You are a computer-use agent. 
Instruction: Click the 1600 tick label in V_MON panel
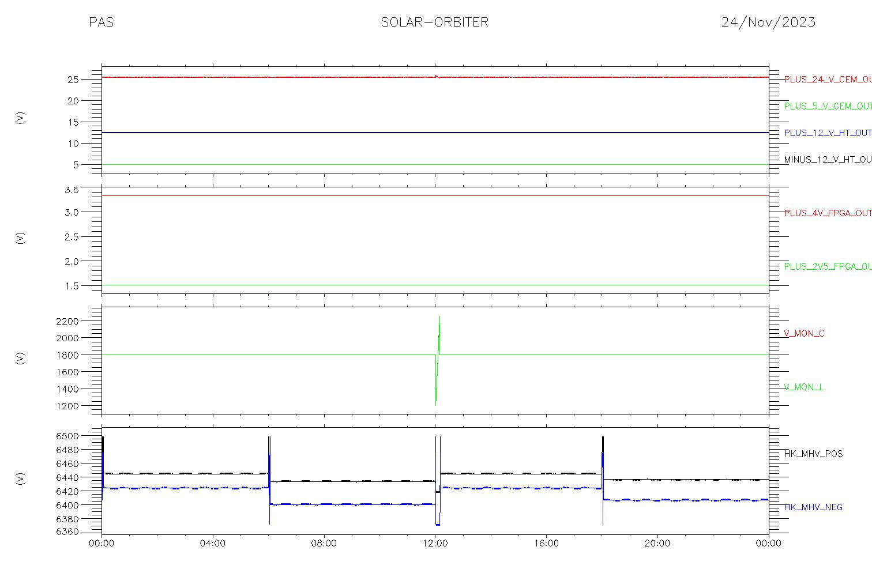tap(67, 372)
